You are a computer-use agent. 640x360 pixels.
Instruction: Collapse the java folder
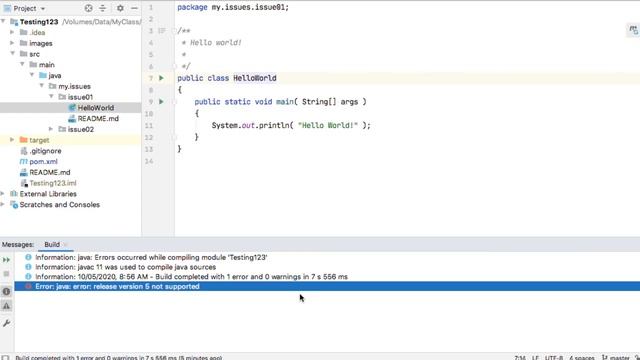(32, 75)
